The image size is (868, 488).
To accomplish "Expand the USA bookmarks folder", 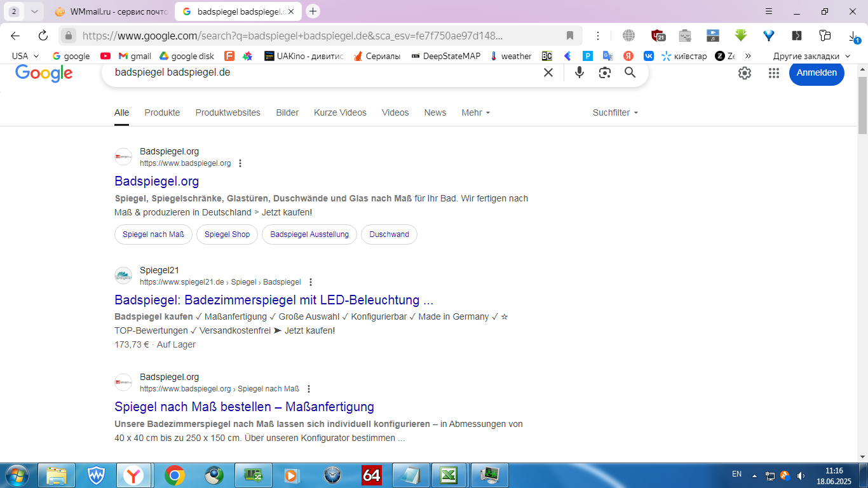I will (x=25, y=56).
